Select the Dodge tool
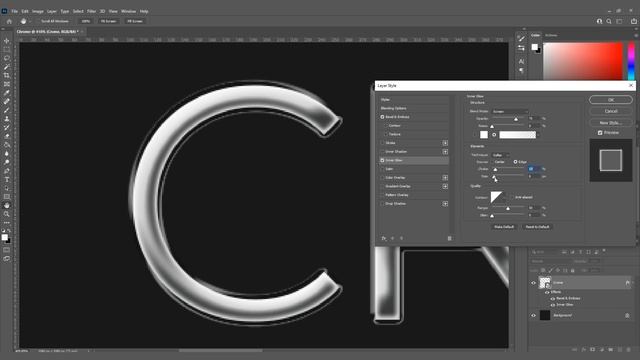 [x=7, y=162]
